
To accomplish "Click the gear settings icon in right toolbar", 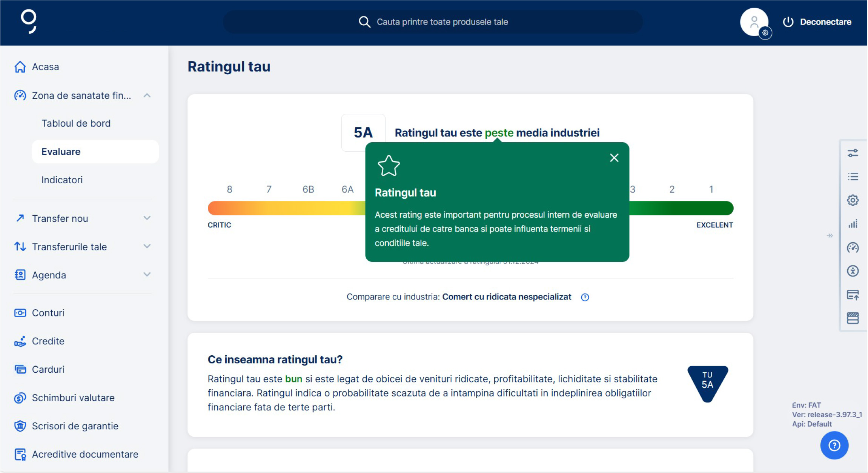I will click(853, 200).
